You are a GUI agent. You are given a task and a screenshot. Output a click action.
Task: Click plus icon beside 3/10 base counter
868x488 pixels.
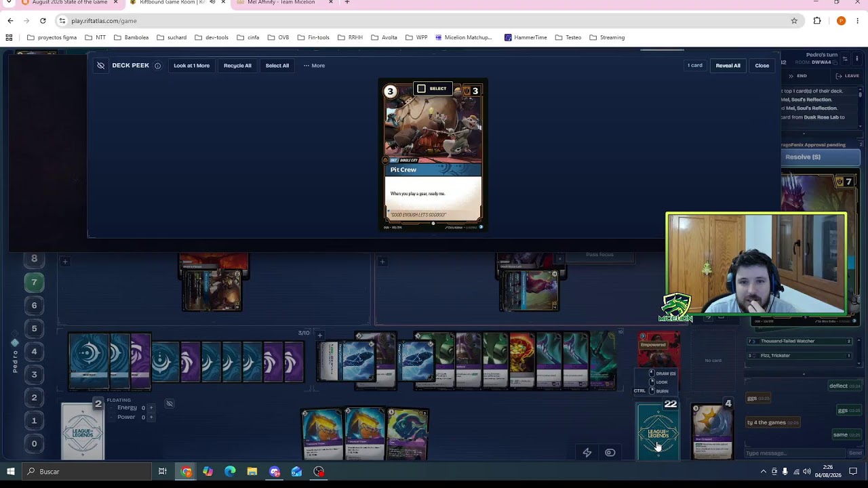(319, 335)
